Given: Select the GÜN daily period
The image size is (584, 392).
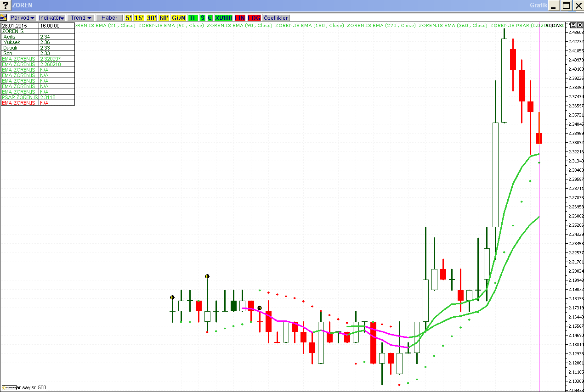Looking at the screenshot, I should pos(179,17).
